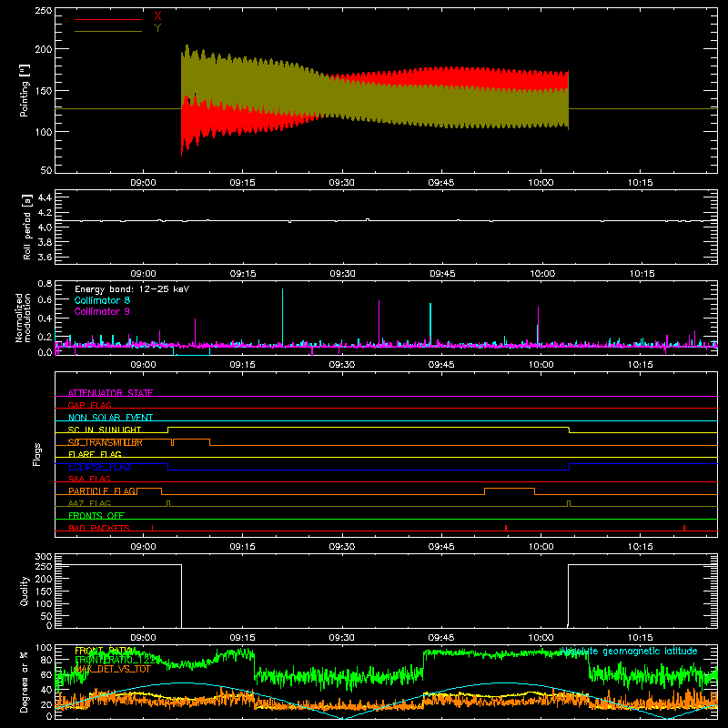728x728 pixels.
Task: Click the 'Roll period [s]' axis label
Action: tap(27, 227)
